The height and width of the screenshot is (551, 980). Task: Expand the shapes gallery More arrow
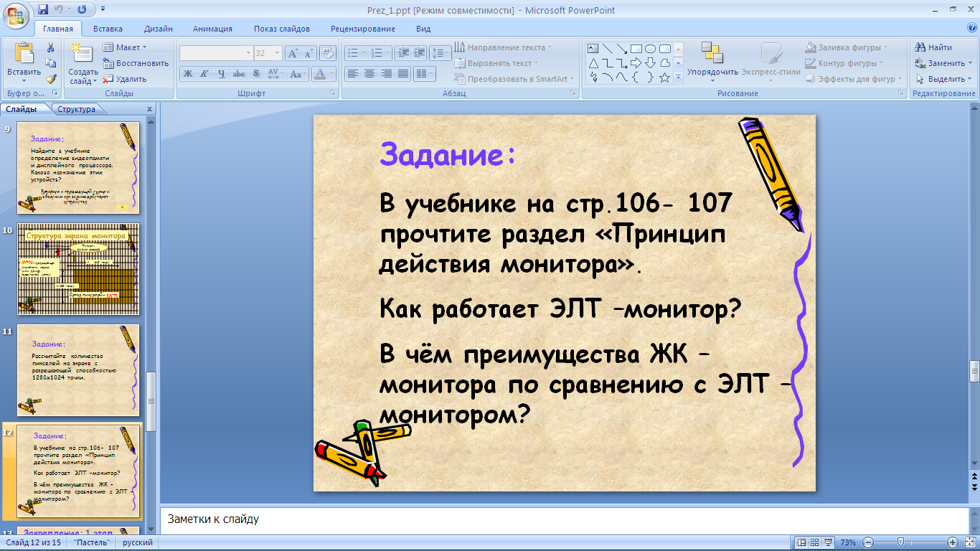click(x=678, y=77)
